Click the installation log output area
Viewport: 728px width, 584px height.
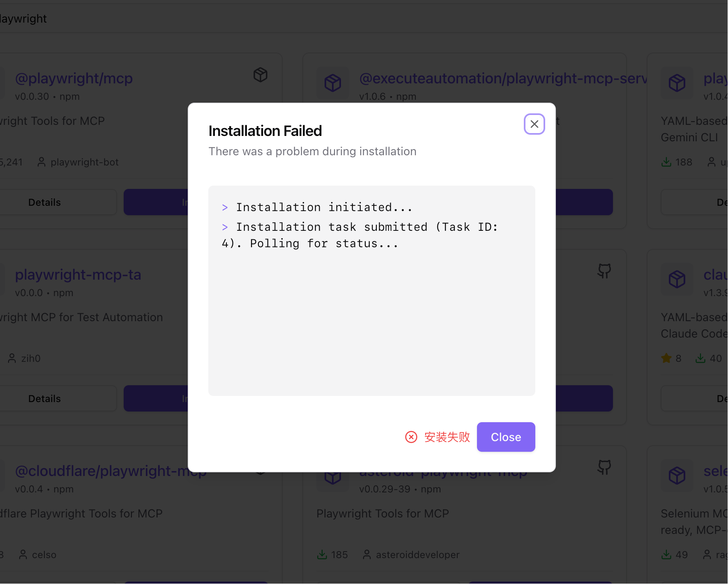(x=372, y=291)
